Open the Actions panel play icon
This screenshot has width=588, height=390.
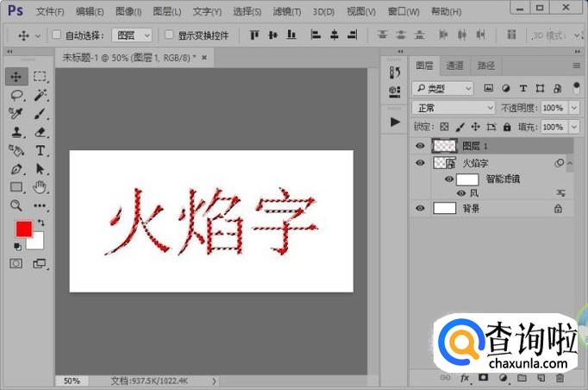[x=395, y=123]
